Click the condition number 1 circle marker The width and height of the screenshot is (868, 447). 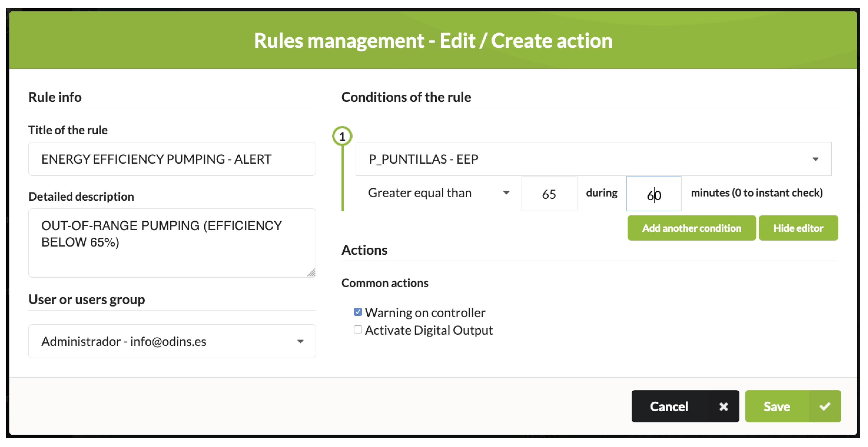(342, 136)
